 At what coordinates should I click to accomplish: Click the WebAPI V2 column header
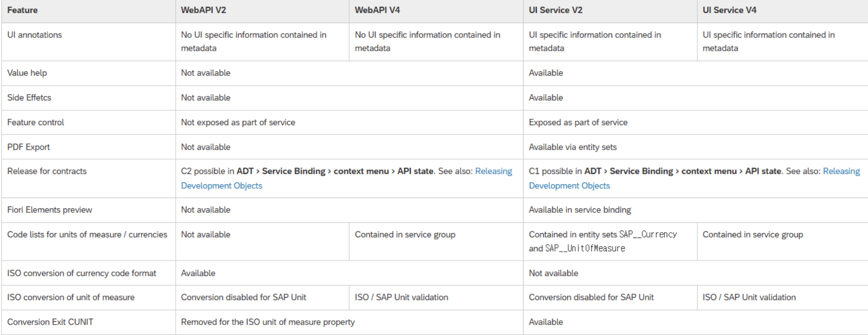pos(204,10)
